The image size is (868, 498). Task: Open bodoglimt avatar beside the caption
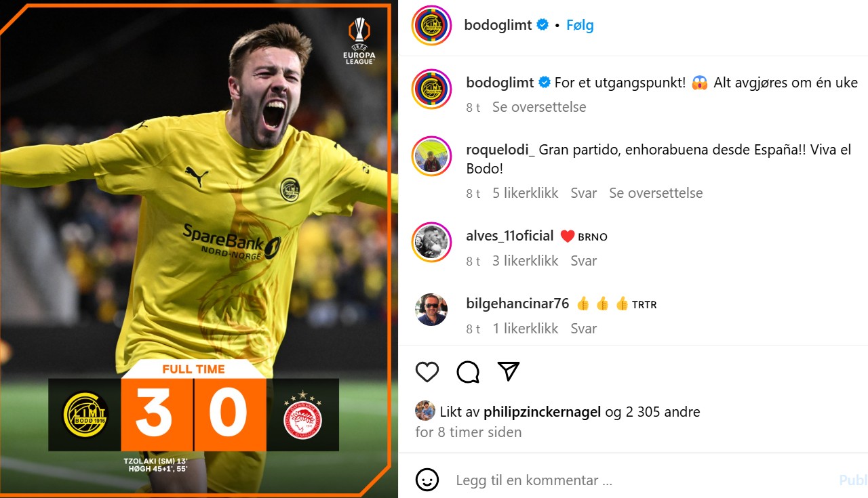pyautogui.click(x=431, y=89)
